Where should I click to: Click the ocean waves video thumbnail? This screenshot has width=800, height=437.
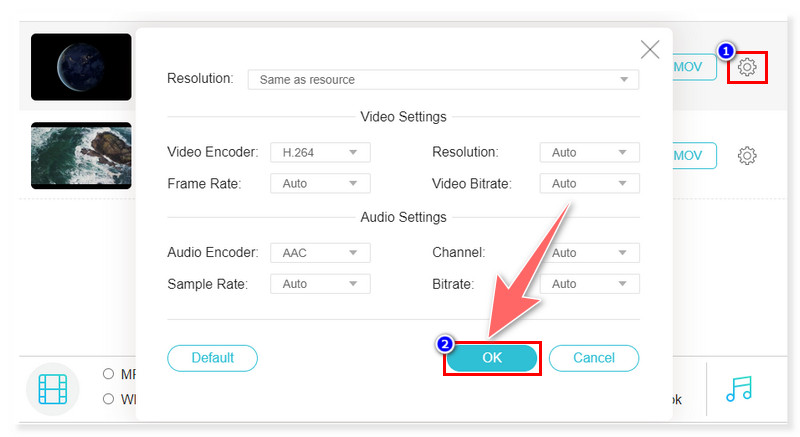click(x=81, y=155)
